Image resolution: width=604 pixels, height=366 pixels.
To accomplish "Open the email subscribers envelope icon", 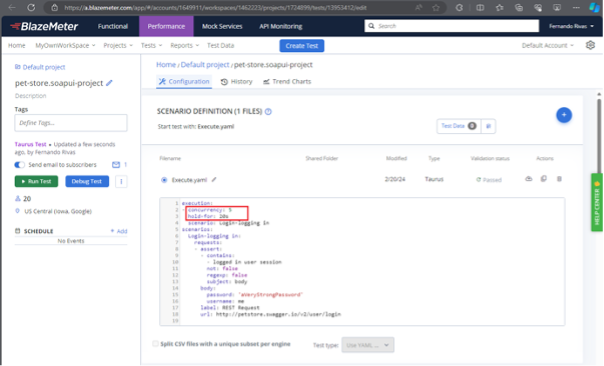I will click(x=116, y=165).
